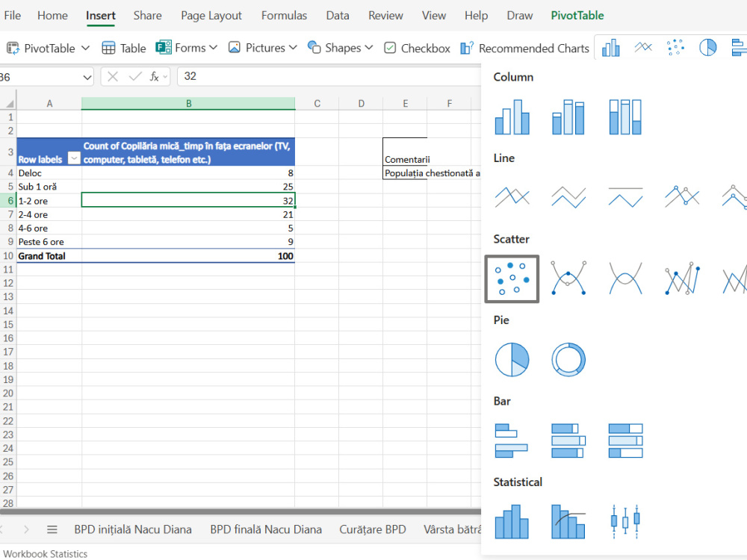Click the Comentarii cell
This screenshot has height=560, width=747.
point(405,152)
